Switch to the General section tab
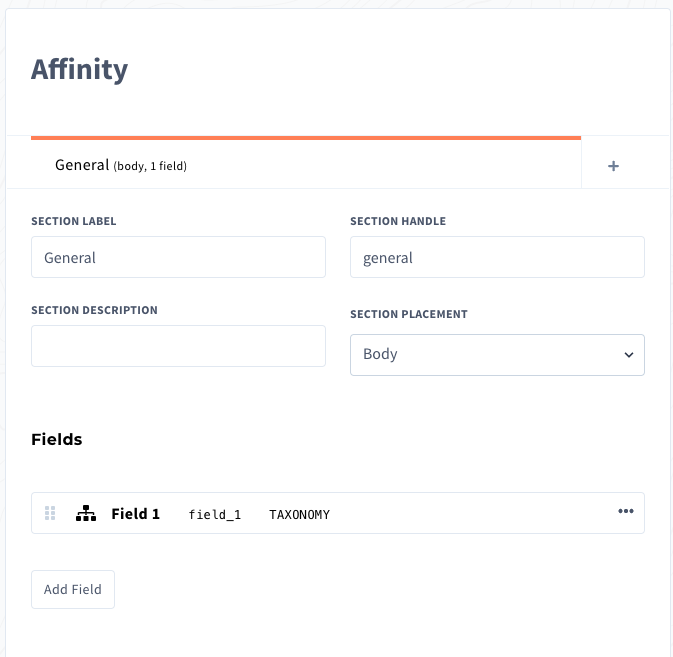Image resolution: width=673 pixels, height=657 pixels. tap(82, 165)
